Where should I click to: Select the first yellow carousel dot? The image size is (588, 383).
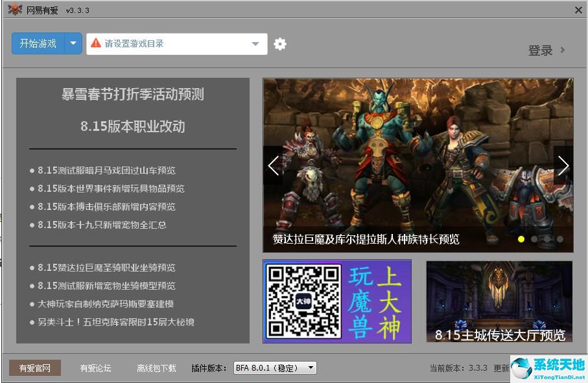[521, 239]
